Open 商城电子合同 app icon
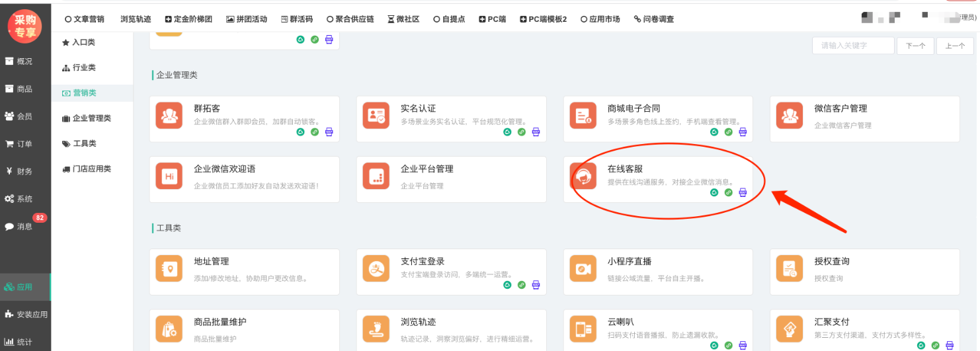The image size is (980, 351). [583, 115]
